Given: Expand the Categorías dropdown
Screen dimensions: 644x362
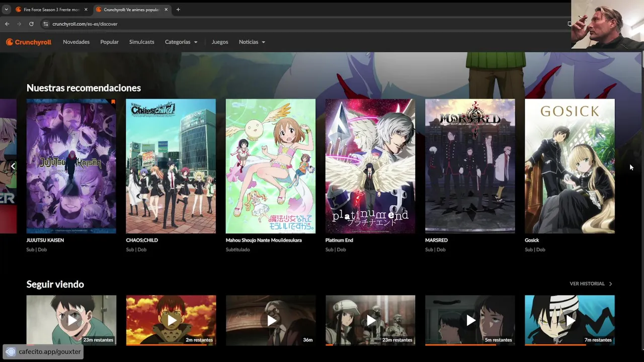Looking at the screenshot, I should click(x=181, y=42).
